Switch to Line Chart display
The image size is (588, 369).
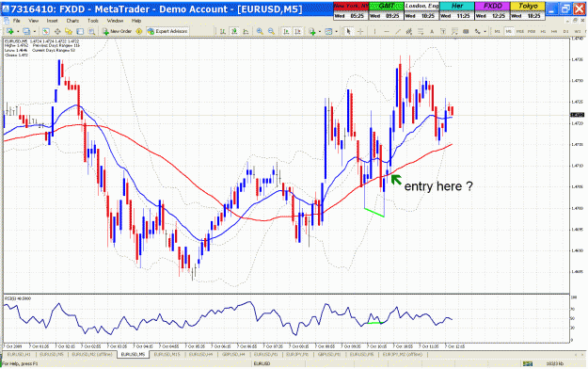(246, 31)
